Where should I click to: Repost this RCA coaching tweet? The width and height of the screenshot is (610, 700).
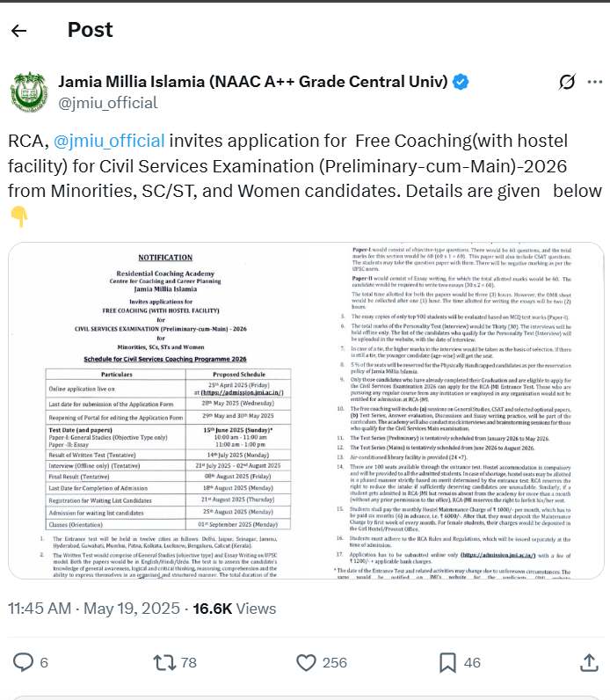coord(164,662)
